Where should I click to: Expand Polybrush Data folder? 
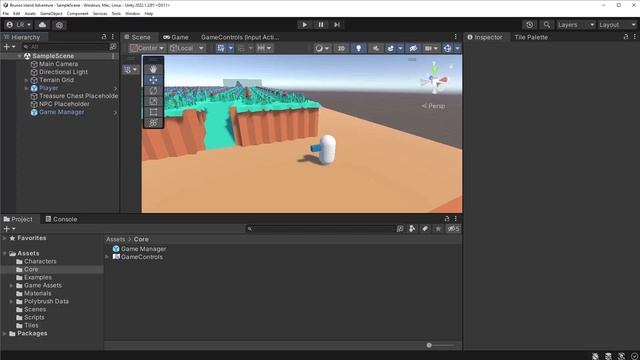pos(11,301)
